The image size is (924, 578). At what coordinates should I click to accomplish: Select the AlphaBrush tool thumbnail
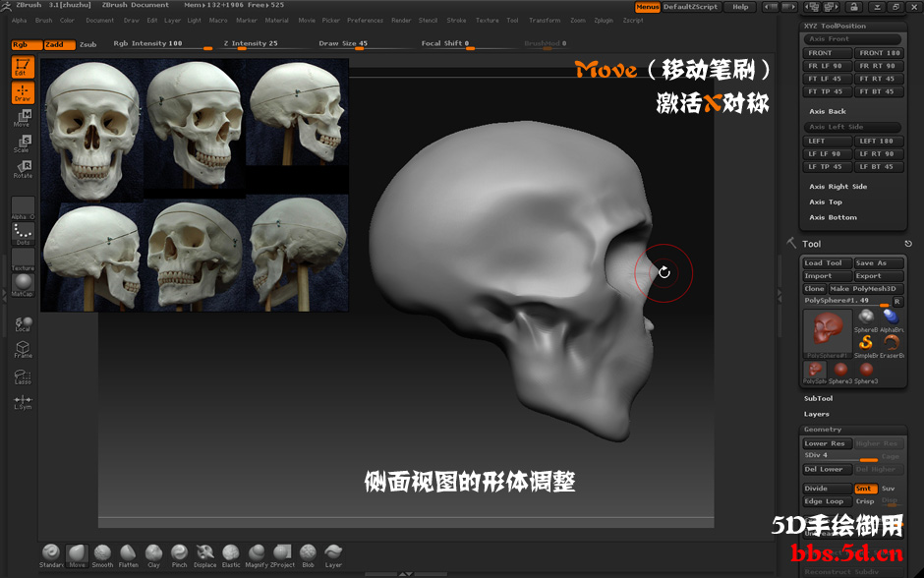891,321
